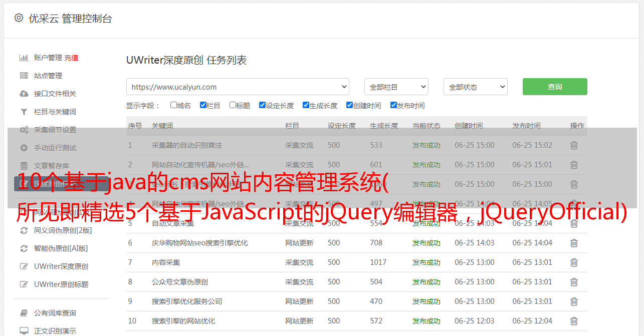Screen dimensions: 644x336
Task: Click the 优采云 管理控制台 header title
Action: (x=70, y=19)
